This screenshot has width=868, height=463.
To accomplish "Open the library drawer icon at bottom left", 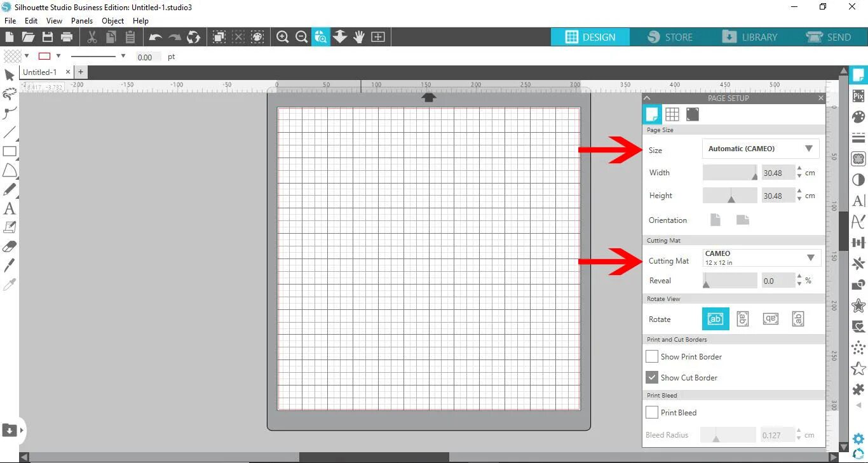I will coord(10,431).
